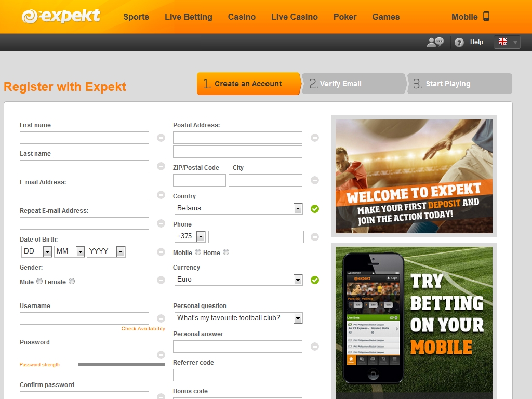532x399 pixels.
Task: Go to Live Betting menu
Action: [x=188, y=17]
